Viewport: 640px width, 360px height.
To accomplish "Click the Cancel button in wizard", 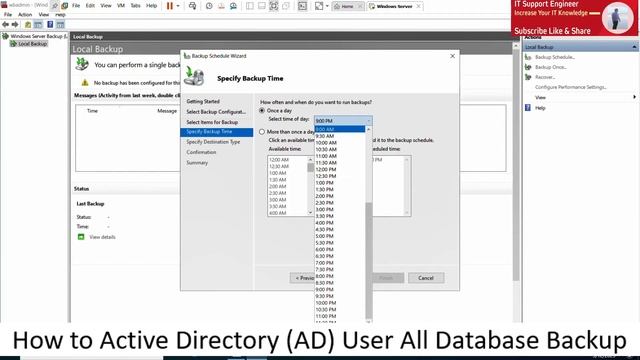I will coord(426,278).
